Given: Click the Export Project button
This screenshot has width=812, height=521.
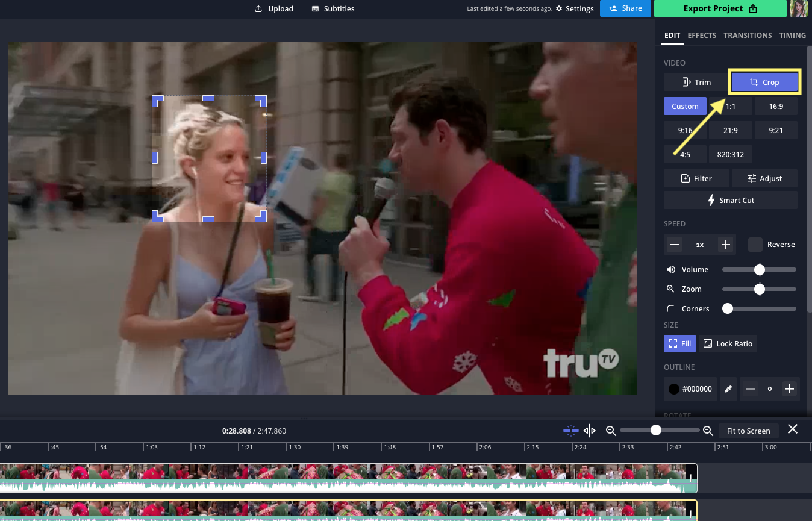Looking at the screenshot, I should pos(720,9).
